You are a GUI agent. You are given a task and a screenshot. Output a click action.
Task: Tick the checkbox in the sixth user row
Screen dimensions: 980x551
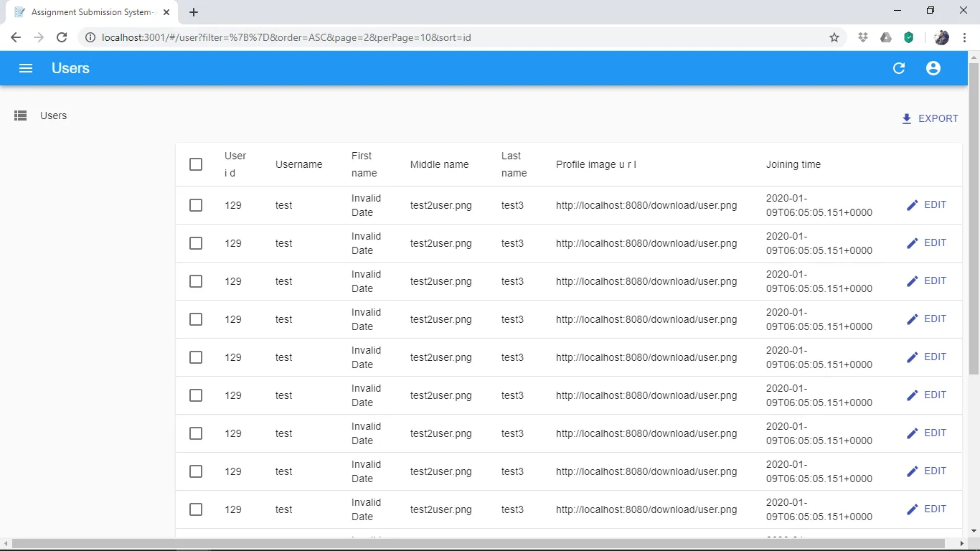[196, 395]
